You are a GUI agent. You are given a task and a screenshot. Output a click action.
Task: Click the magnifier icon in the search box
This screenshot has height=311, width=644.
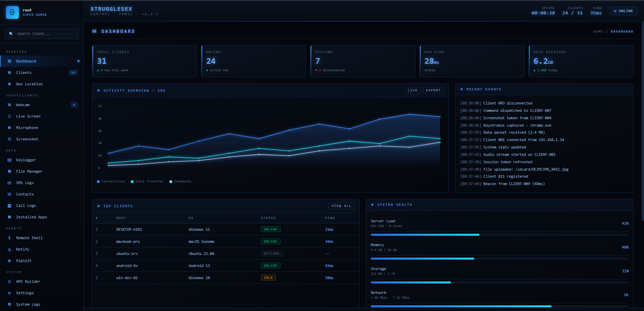point(11,34)
